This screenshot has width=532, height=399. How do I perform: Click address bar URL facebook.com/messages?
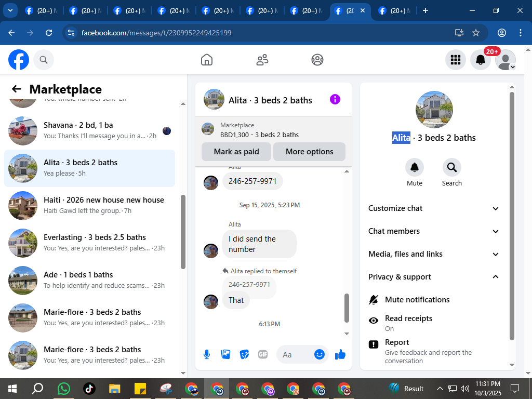click(156, 33)
